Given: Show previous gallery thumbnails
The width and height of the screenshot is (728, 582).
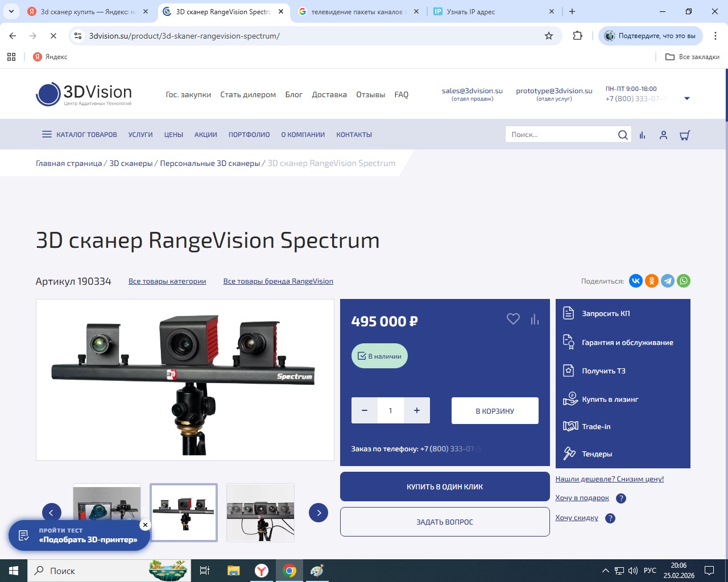Looking at the screenshot, I should [x=52, y=513].
